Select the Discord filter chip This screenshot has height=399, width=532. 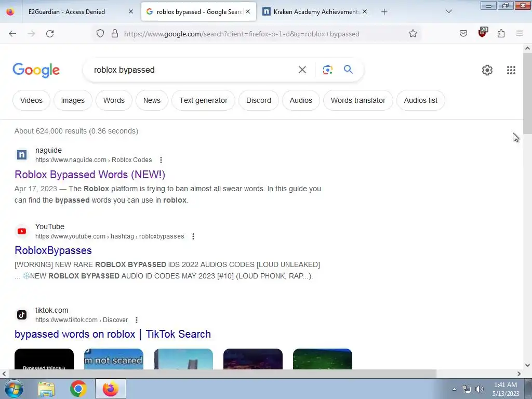point(259,100)
